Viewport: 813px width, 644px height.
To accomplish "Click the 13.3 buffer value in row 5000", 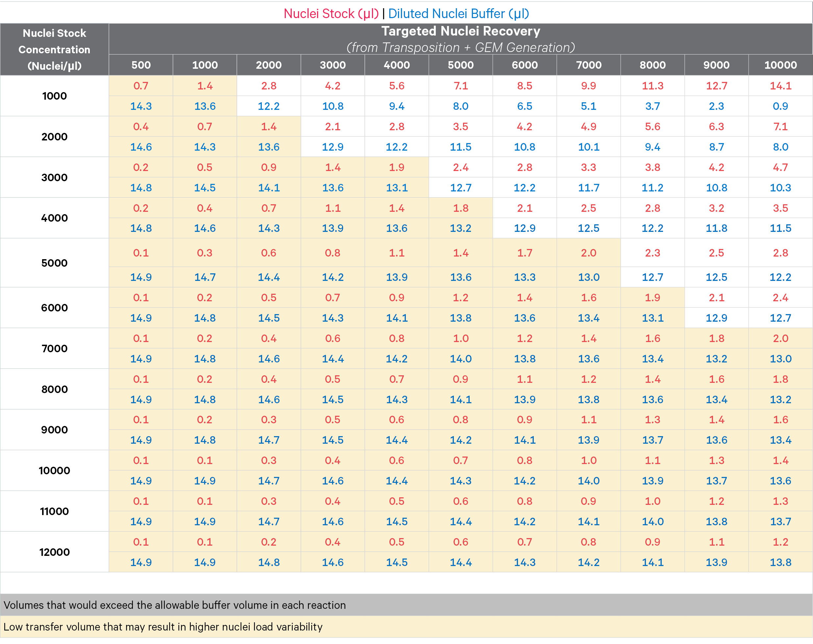I will coord(524,277).
